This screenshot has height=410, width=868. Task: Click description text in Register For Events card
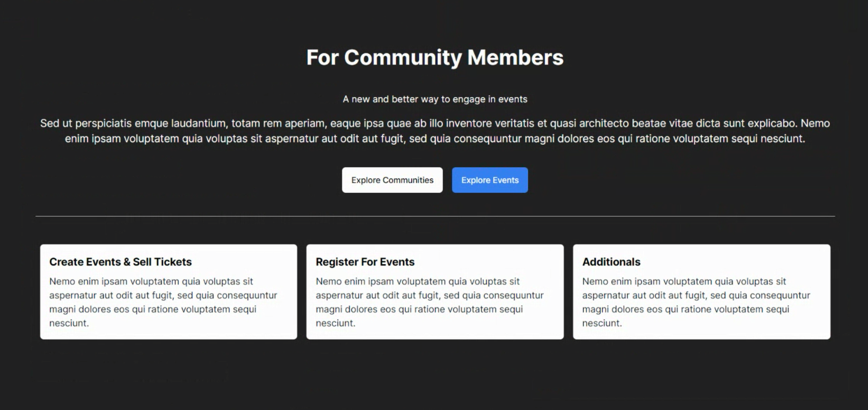click(x=429, y=295)
